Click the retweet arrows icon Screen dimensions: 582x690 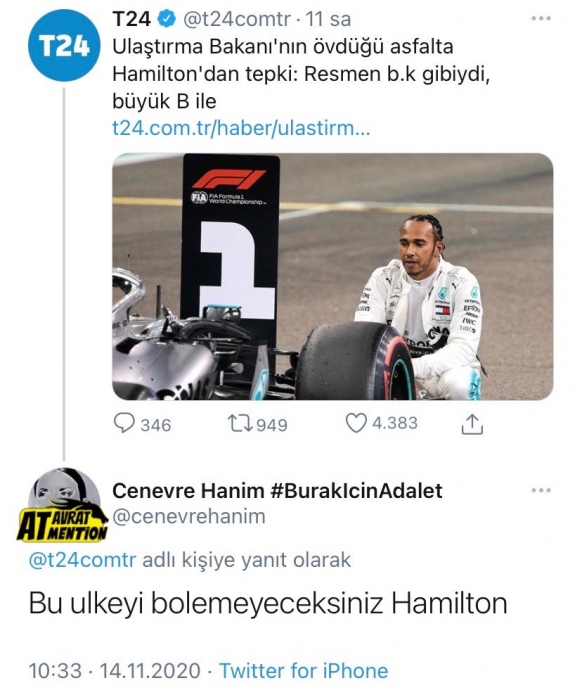(240, 424)
